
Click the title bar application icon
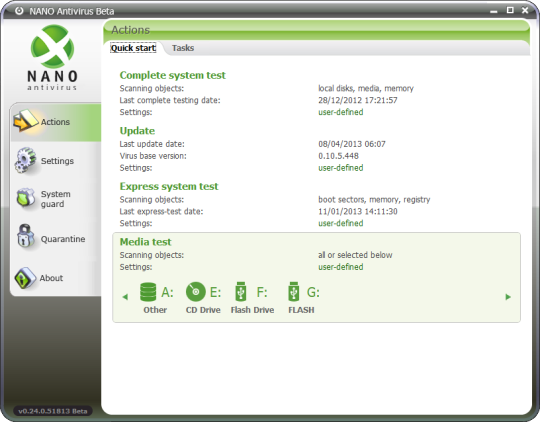[19, 11]
